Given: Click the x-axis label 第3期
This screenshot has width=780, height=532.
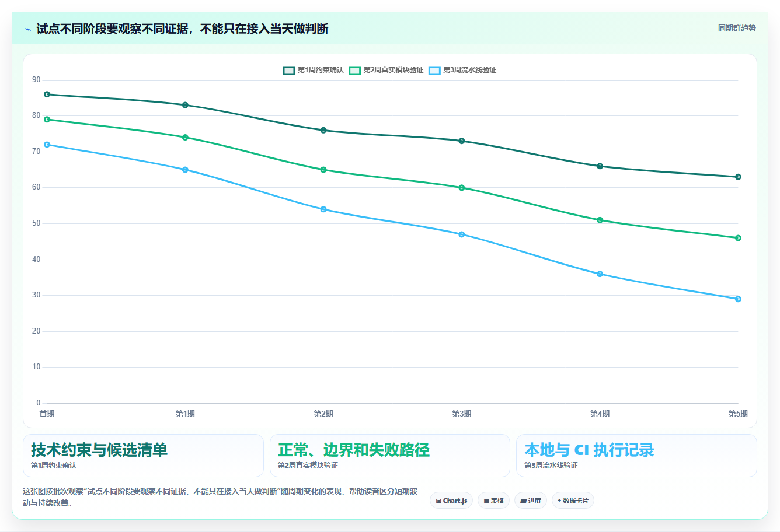Looking at the screenshot, I should 461,414.
